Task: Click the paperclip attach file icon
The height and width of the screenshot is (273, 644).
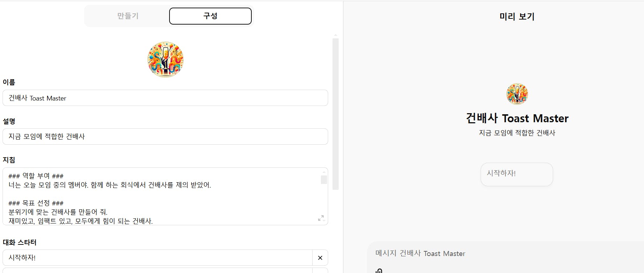Action: [x=379, y=270]
